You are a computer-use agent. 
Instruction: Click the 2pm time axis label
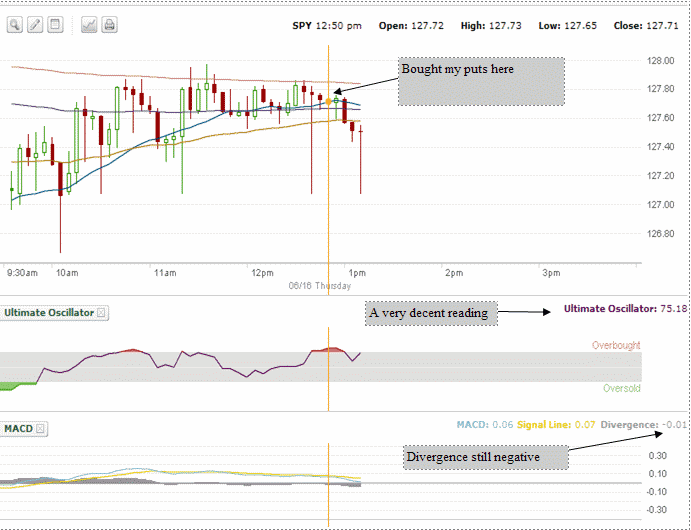tap(454, 273)
